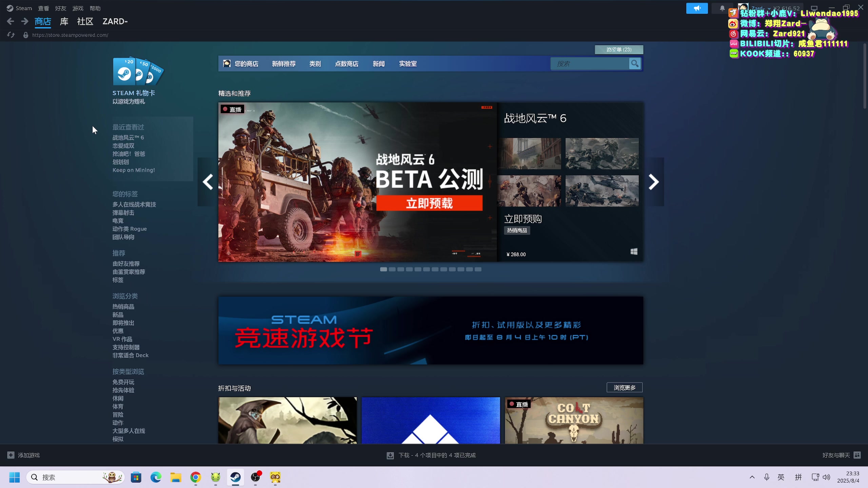Open File Explorer from the taskbar
Screen dimensions: 868x488
coord(176,477)
